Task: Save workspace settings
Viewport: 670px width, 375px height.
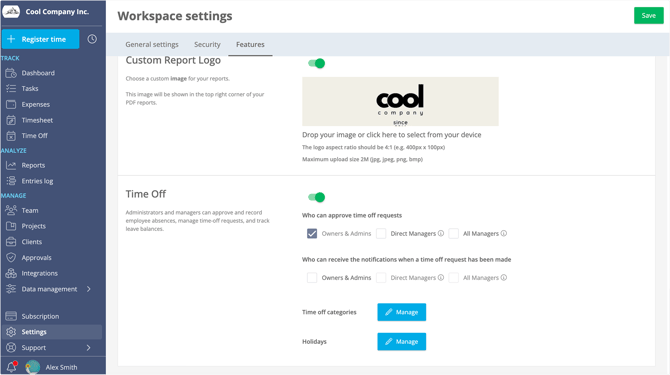Action: (649, 15)
